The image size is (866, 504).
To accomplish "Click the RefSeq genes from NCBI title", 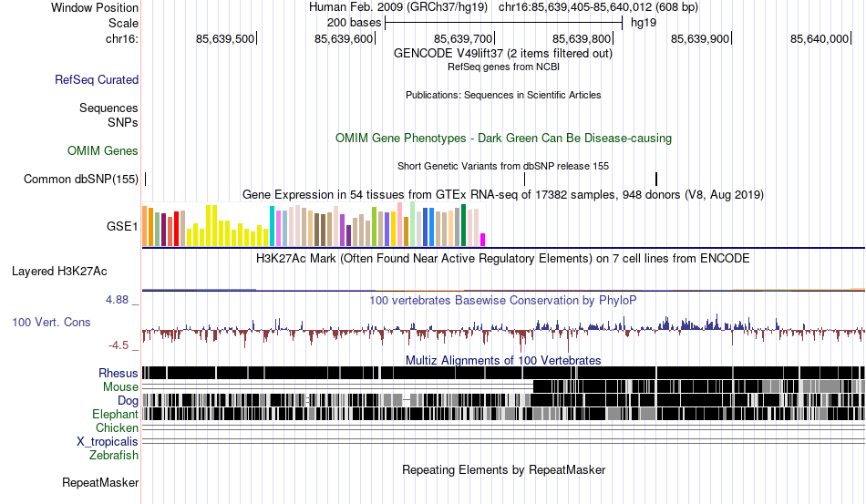I will pyautogui.click(x=503, y=67).
